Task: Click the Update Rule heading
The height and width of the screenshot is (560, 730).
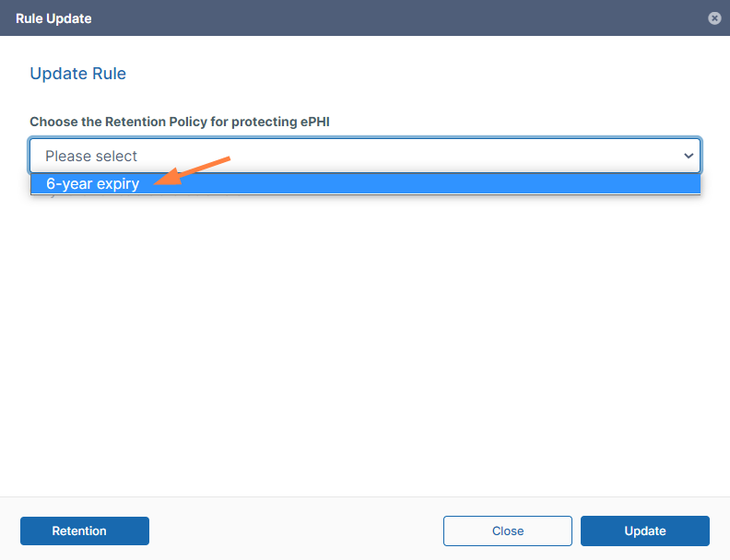Action: point(78,74)
